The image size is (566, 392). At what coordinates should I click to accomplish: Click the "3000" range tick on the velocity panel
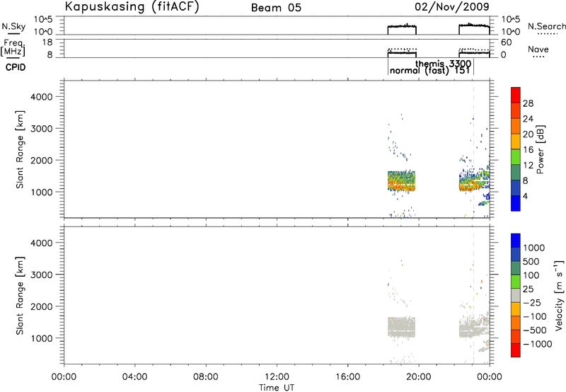[42, 275]
